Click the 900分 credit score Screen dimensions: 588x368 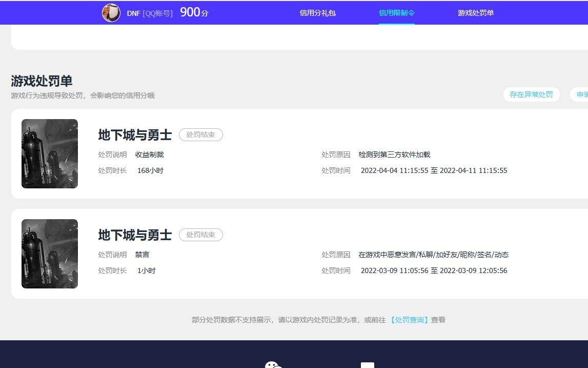pos(194,12)
